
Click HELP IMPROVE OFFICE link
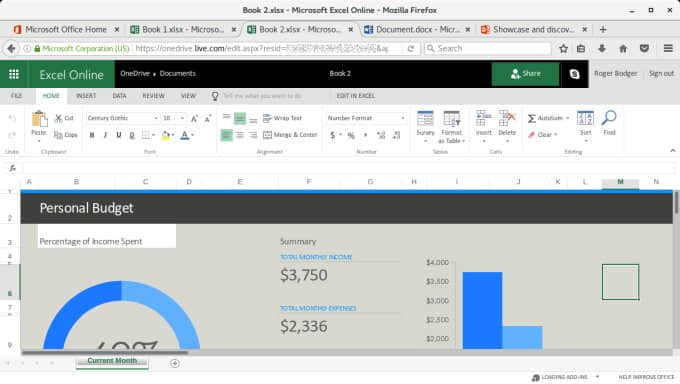coord(646,377)
